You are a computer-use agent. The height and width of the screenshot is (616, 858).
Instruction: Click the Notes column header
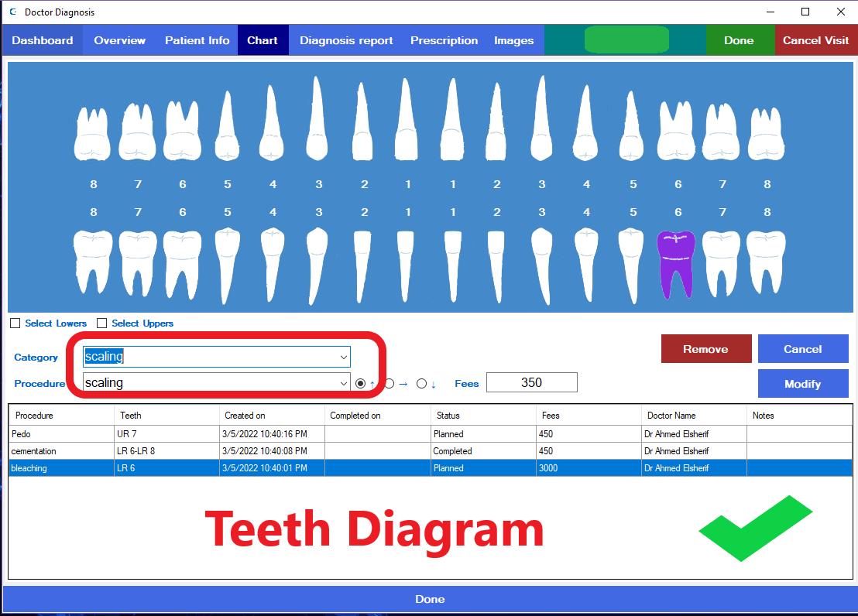tap(799, 416)
